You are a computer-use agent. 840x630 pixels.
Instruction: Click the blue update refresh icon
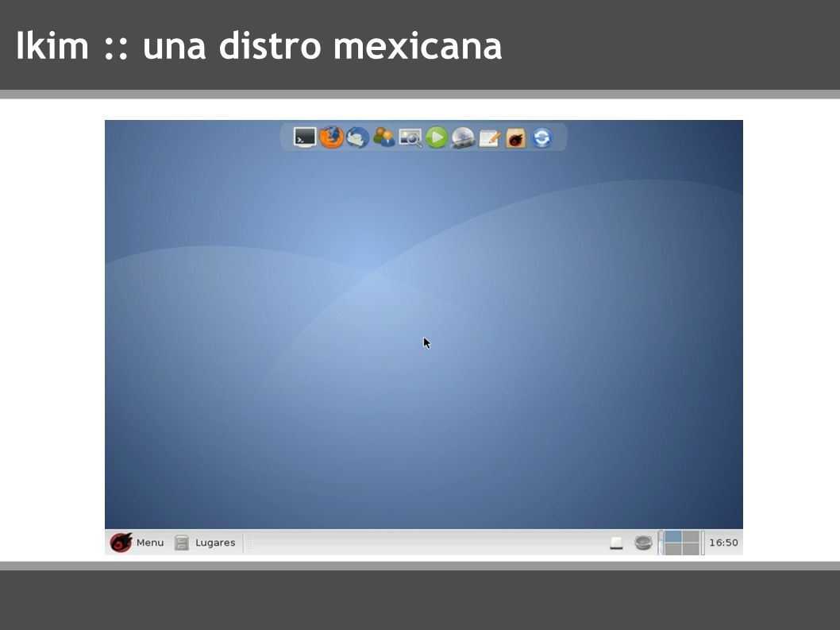[x=541, y=137]
